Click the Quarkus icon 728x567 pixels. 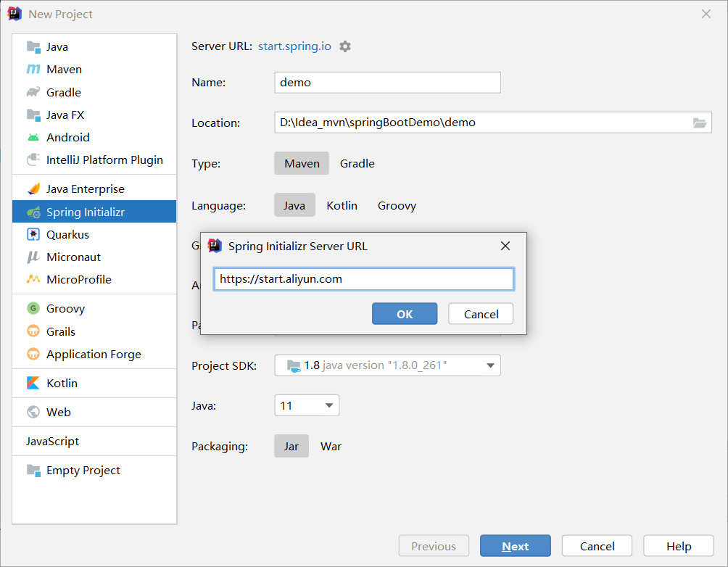[x=33, y=234]
